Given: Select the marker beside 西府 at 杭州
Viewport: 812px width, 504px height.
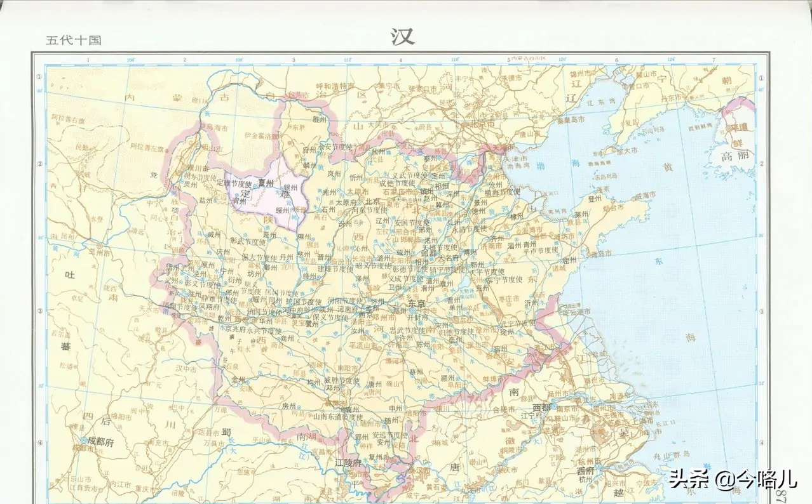Looking at the screenshot, I should click(599, 467).
